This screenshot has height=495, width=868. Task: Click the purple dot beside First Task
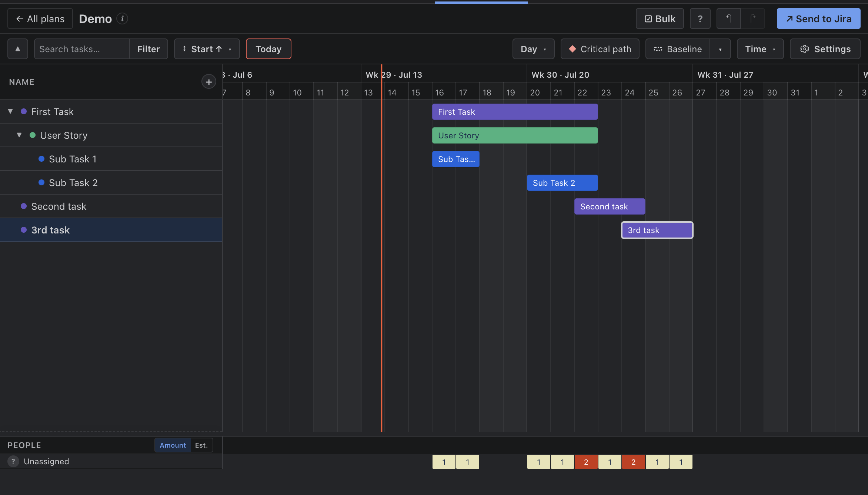tap(24, 111)
